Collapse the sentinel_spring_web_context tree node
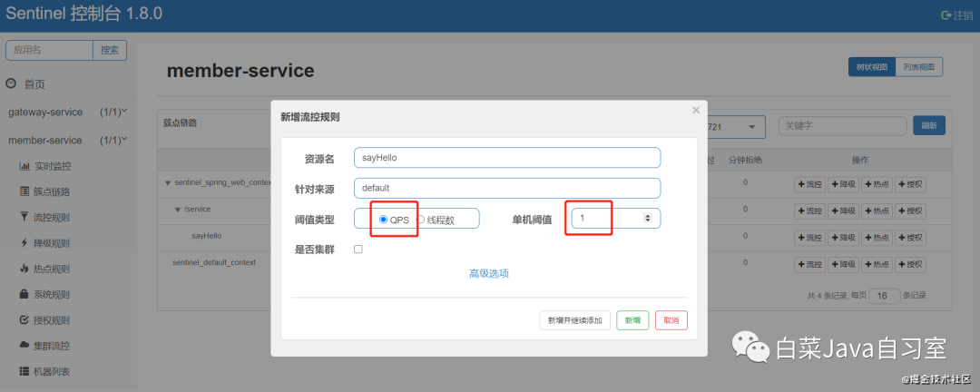 [168, 183]
